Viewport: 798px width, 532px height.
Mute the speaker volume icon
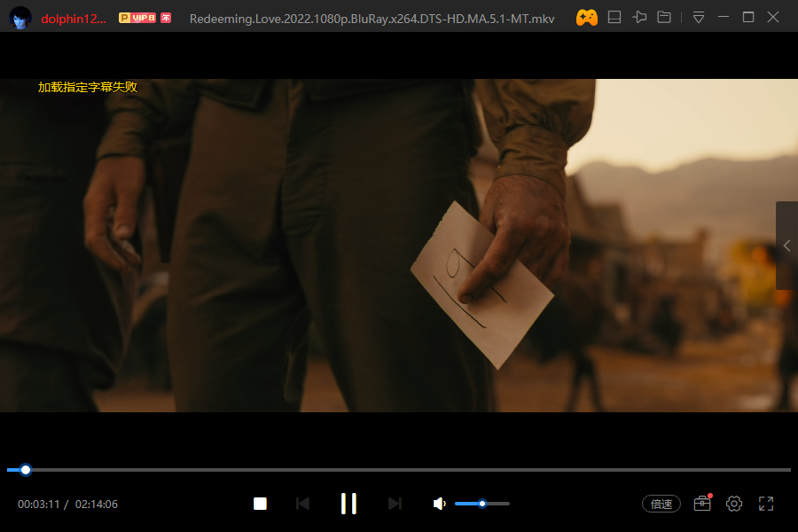[x=439, y=504]
